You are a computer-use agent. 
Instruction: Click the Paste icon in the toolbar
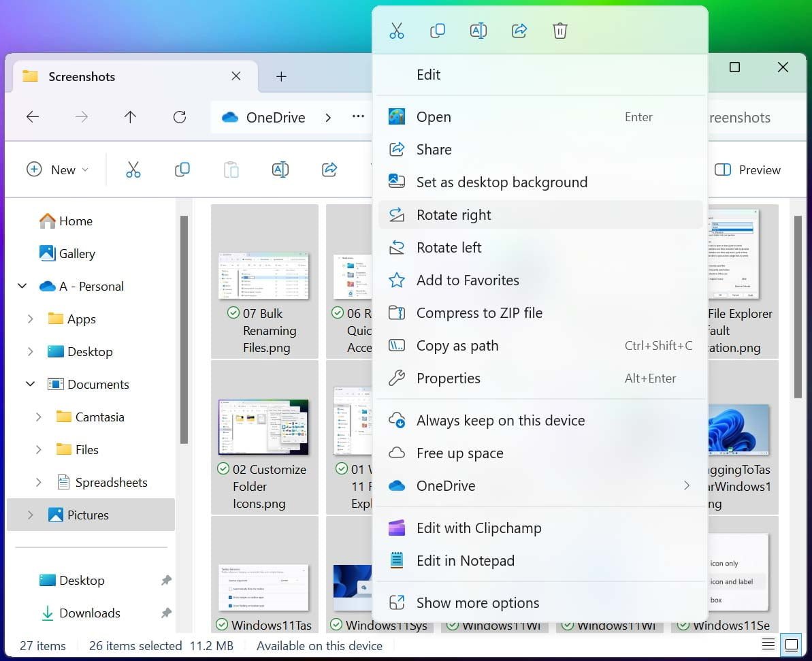(231, 170)
